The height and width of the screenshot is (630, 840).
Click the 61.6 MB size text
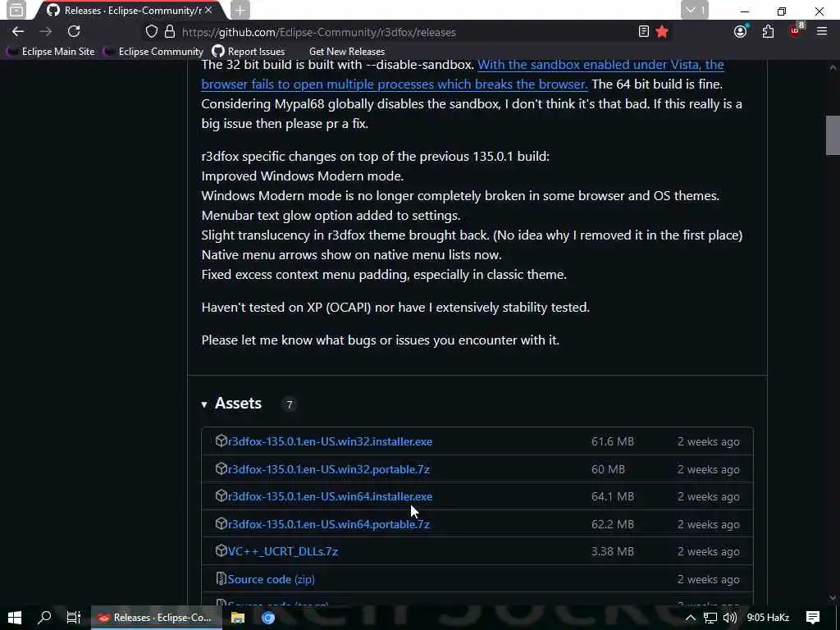pyautogui.click(x=612, y=441)
